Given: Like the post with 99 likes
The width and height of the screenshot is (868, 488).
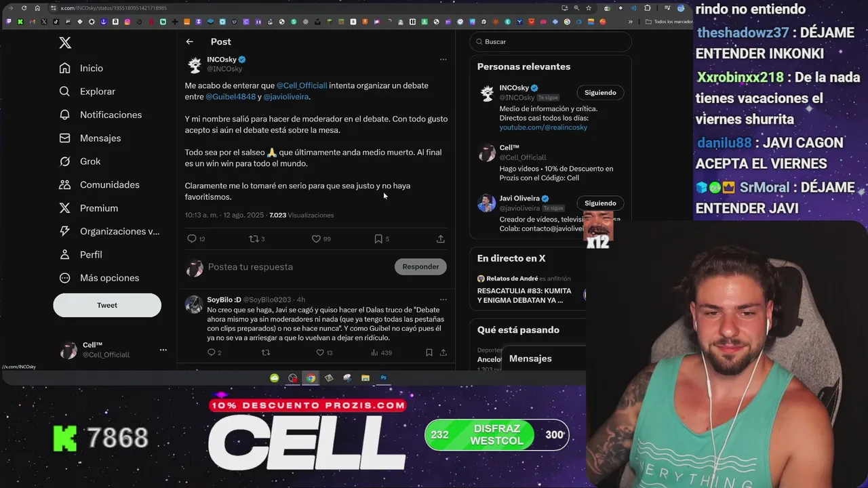Looking at the screenshot, I should pyautogui.click(x=316, y=239).
